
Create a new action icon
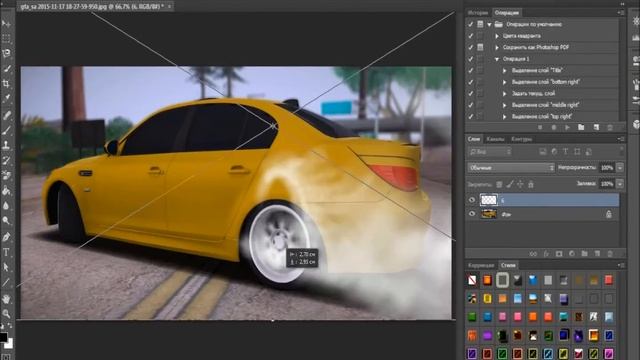[x=596, y=128]
